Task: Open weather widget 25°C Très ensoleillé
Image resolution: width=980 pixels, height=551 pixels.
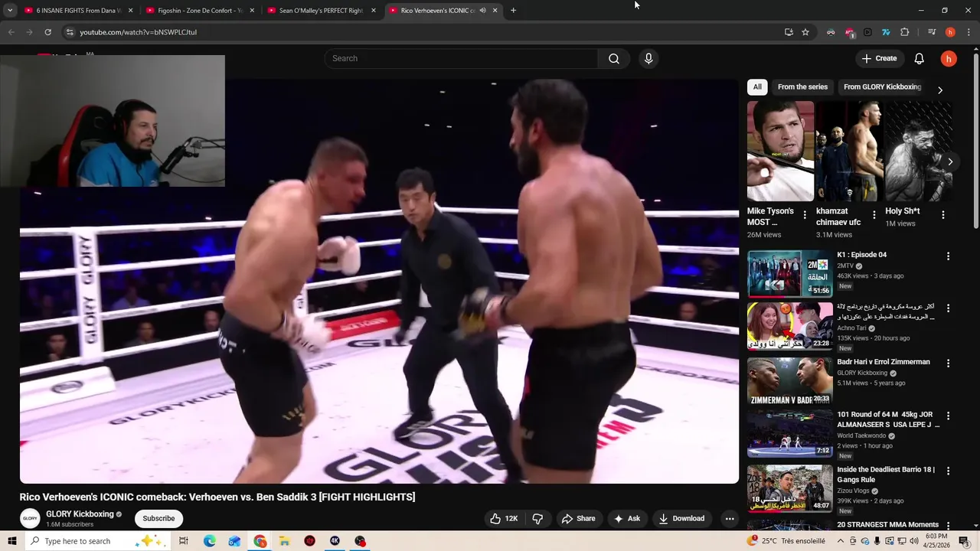Action: [787, 541]
